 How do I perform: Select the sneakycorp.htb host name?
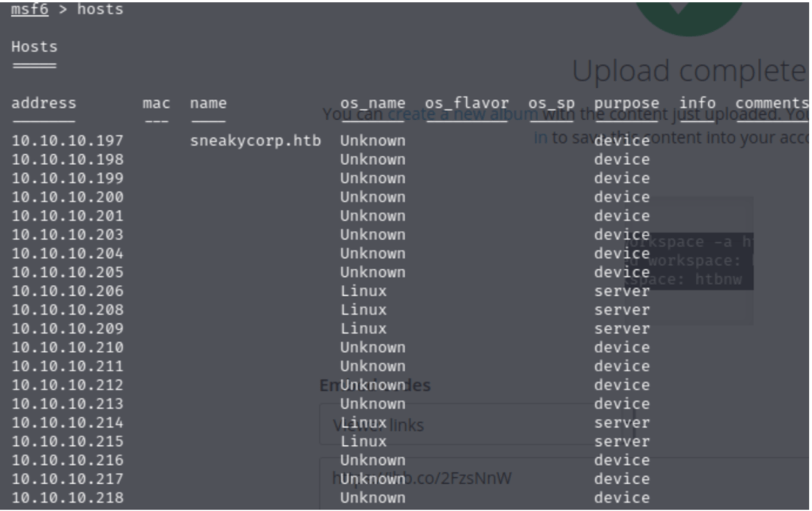[255, 140]
